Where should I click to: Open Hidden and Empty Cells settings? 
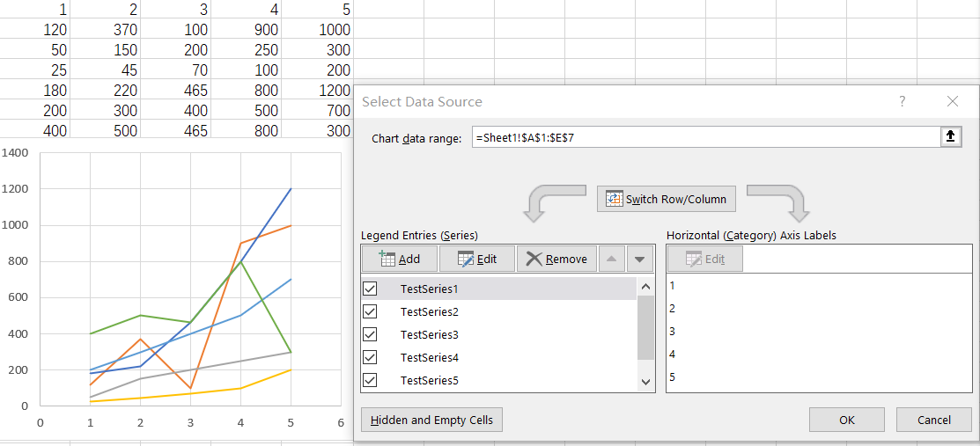pyautogui.click(x=431, y=420)
